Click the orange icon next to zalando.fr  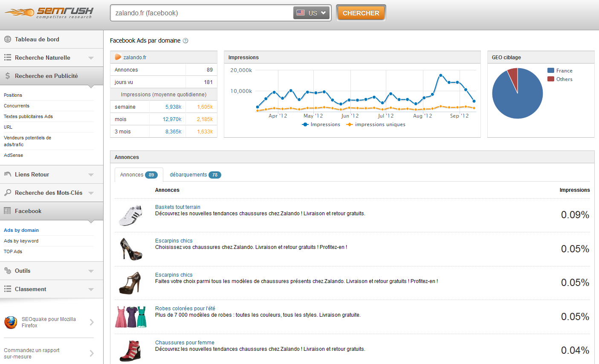pyautogui.click(x=118, y=57)
